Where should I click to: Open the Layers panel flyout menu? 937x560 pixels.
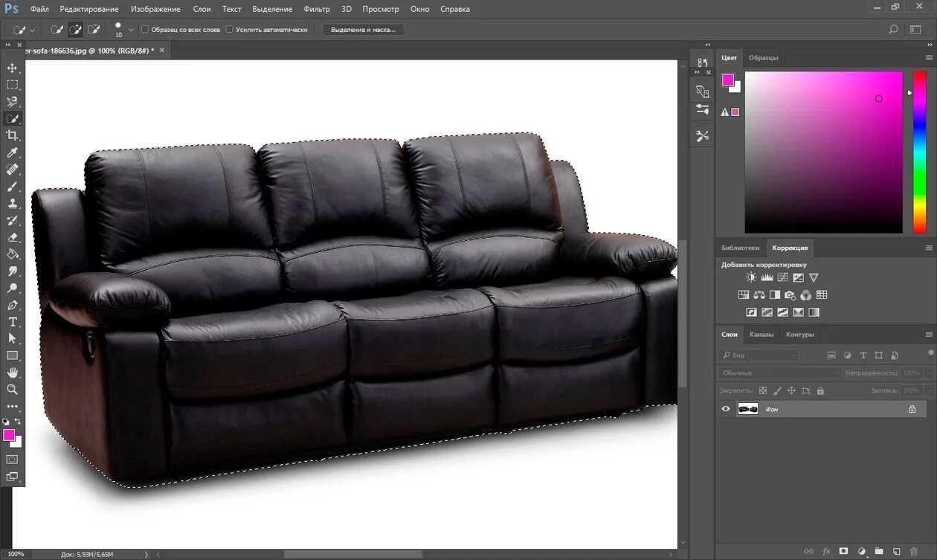pyautogui.click(x=929, y=335)
